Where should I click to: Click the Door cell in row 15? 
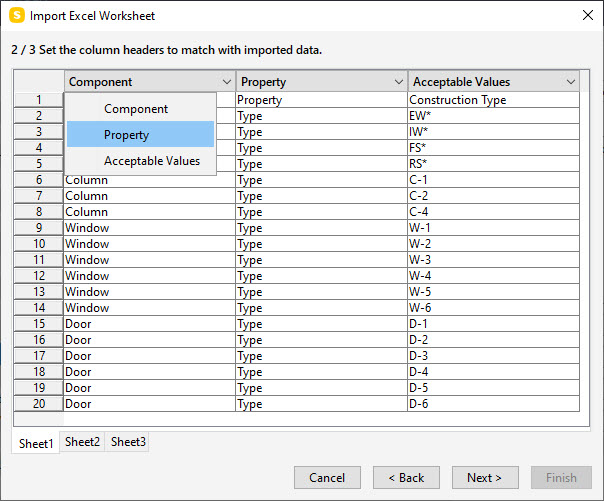(x=149, y=324)
